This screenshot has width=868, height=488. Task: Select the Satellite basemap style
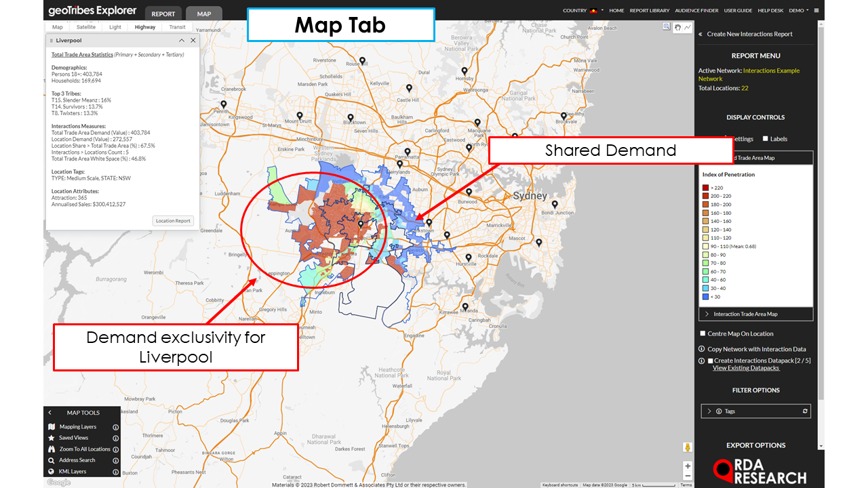pos(86,27)
